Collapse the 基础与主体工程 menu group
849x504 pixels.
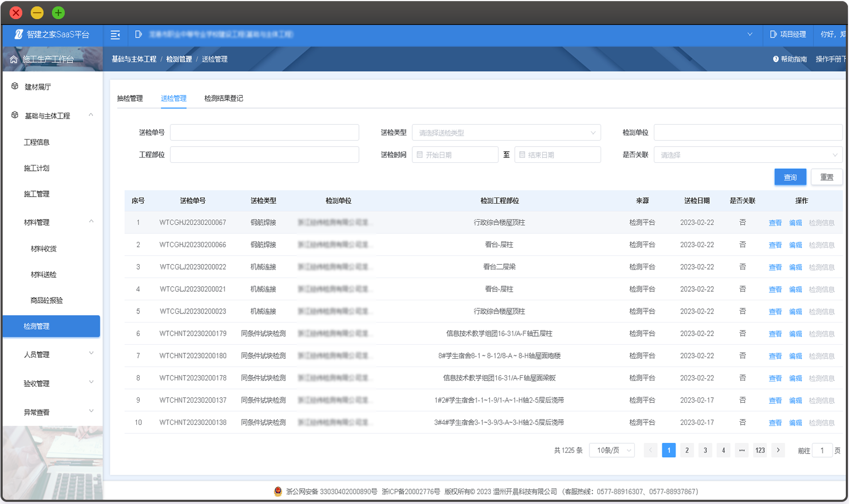click(x=91, y=115)
